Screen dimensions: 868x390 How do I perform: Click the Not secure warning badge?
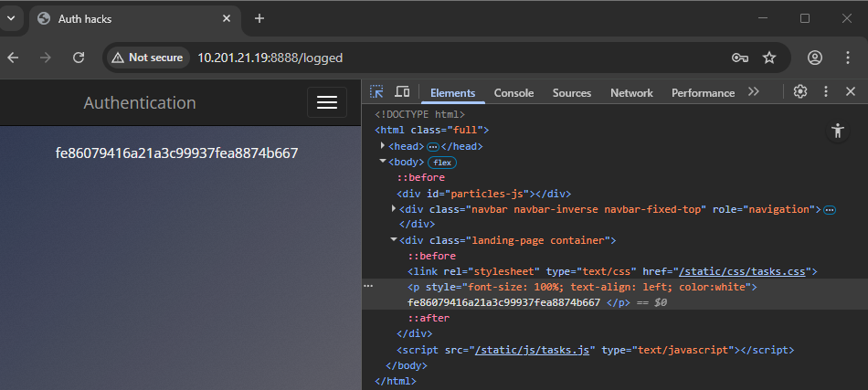click(x=147, y=58)
